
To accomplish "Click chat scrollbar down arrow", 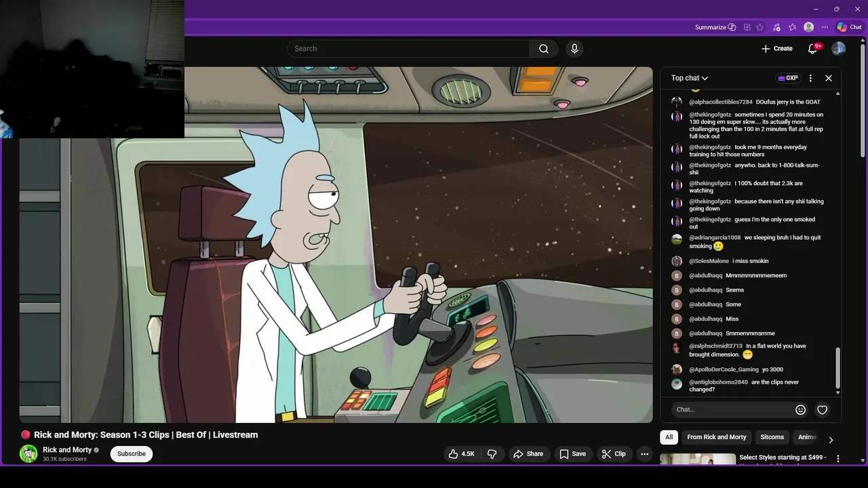I will [838, 392].
